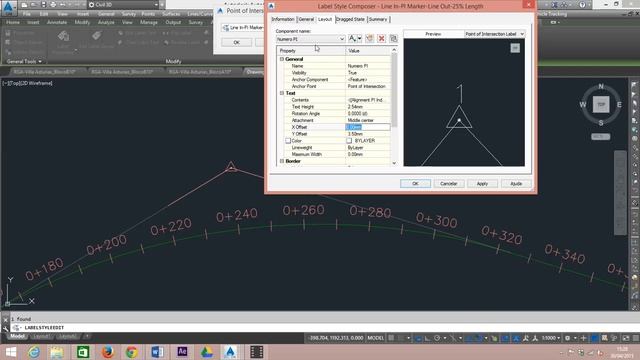Image resolution: width=640 pixels, height=360 pixels.
Task: Toggle the MODEL space button in status bar
Action: [x=376, y=338]
